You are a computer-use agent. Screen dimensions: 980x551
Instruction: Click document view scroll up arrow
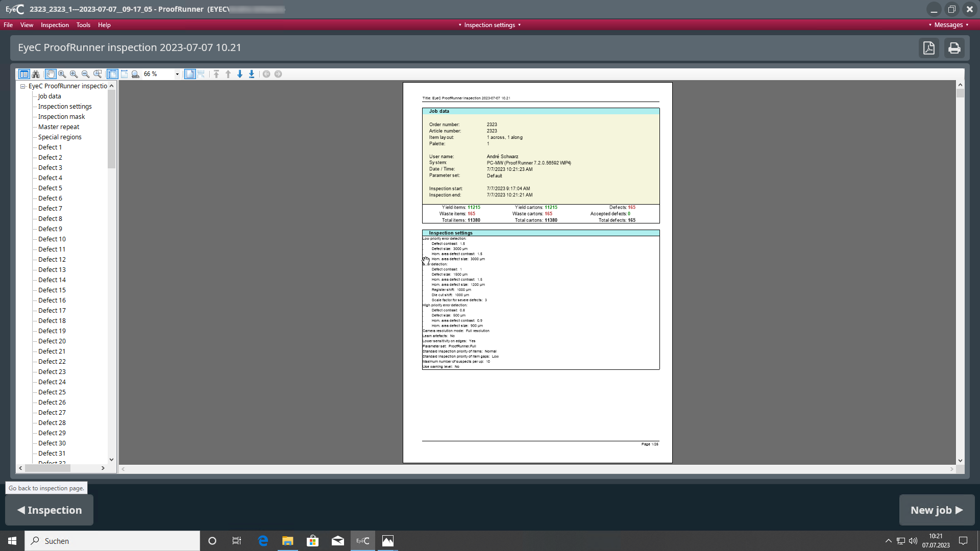tap(960, 85)
